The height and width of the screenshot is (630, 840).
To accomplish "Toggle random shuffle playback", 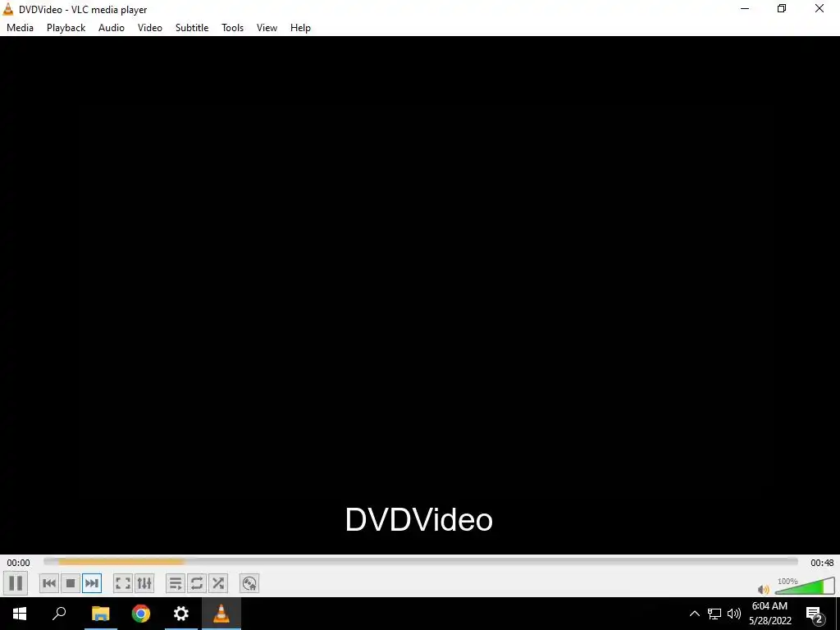I will (218, 583).
